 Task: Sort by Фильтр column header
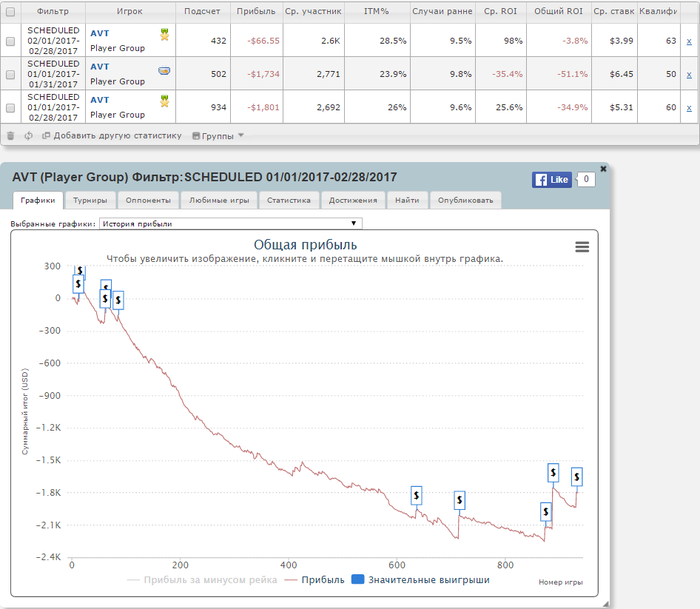(53, 11)
